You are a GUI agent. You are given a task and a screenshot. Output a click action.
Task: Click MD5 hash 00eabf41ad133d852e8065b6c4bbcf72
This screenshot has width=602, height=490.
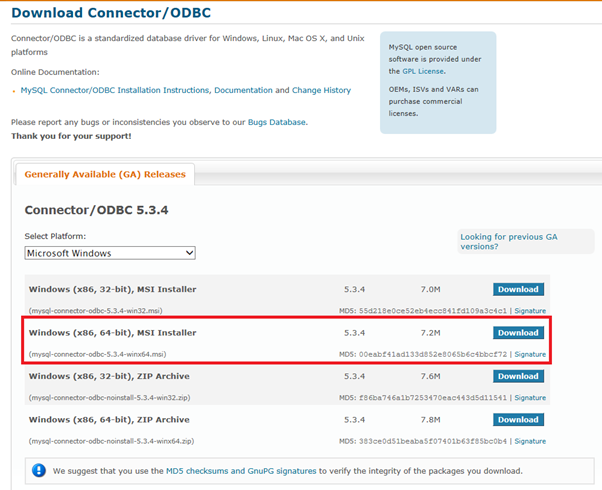(x=433, y=354)
